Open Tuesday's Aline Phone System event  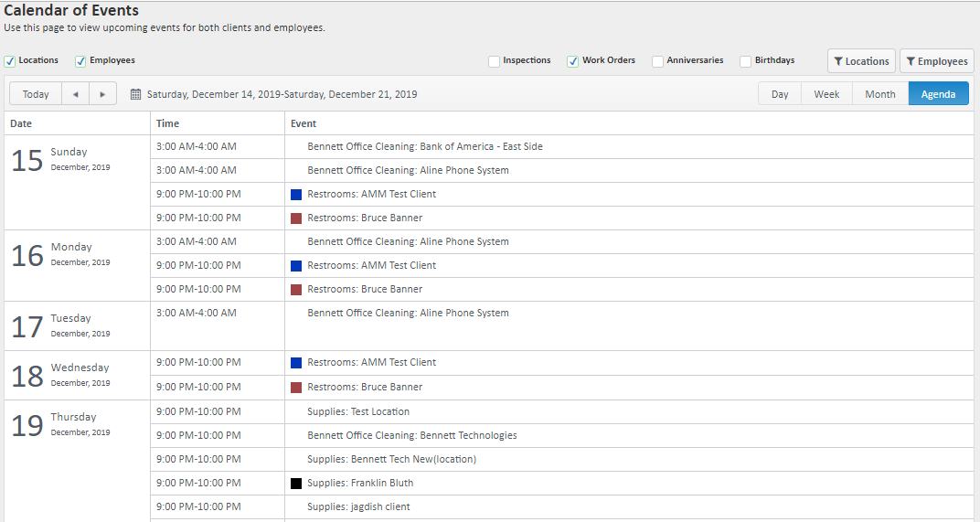point(408,313)
